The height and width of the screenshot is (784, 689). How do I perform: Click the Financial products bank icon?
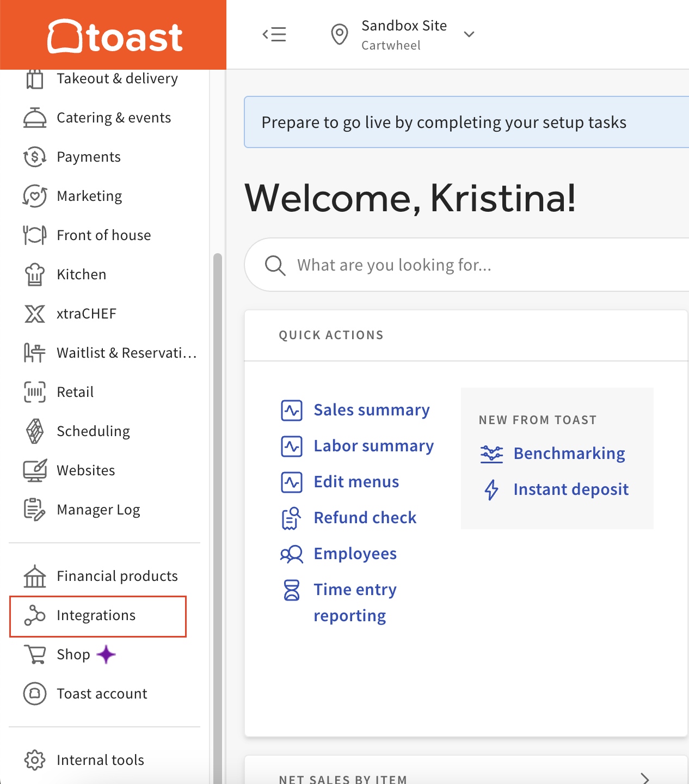click(35, 576)
